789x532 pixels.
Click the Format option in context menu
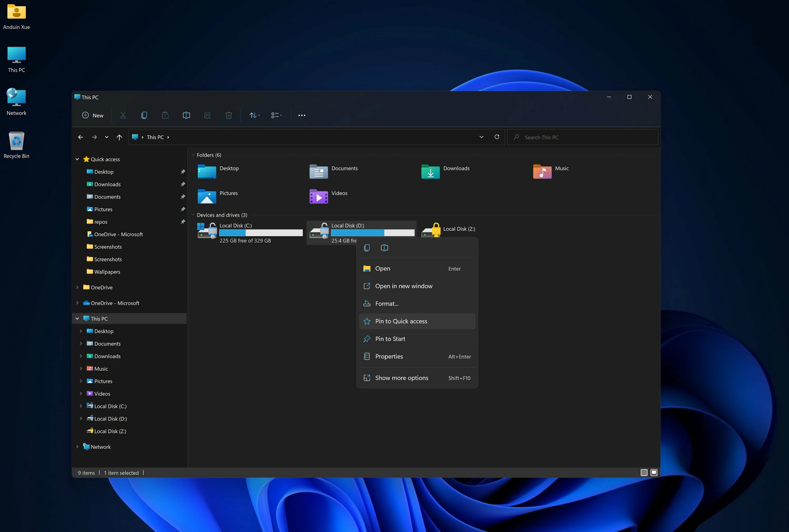click(387, 303)
